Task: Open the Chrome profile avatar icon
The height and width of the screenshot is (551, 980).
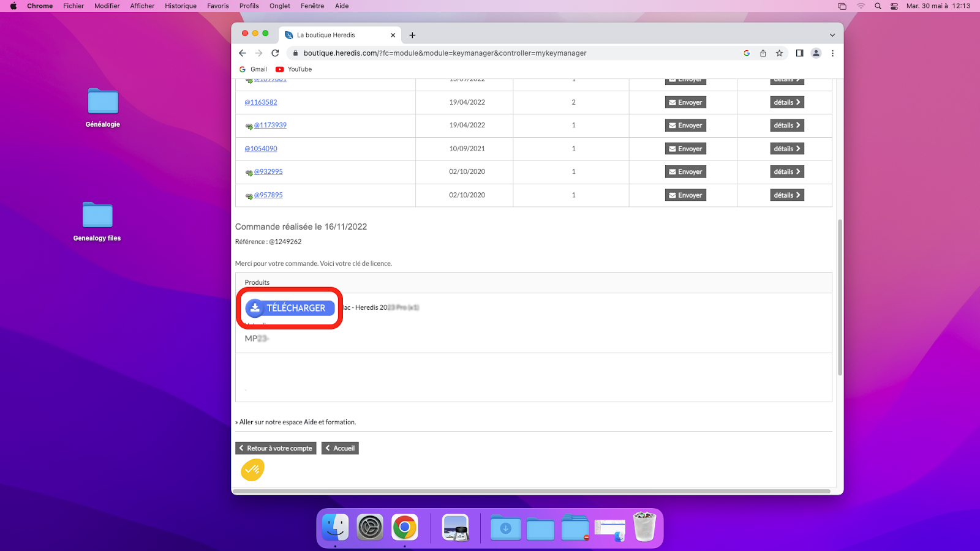Action: pyautogui.click(x=816, y=53)
